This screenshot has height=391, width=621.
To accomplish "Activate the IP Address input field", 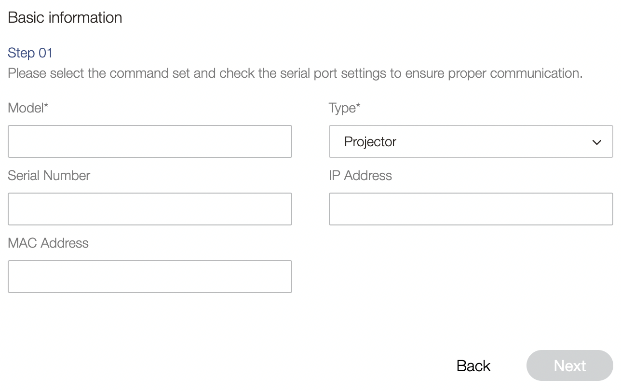I will point(471,209).
